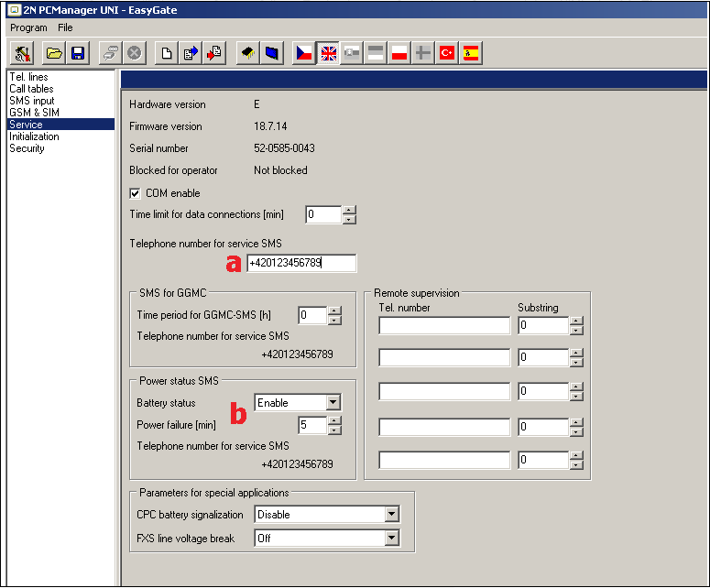Select the UK flag English language

click(x=328, y=53)
